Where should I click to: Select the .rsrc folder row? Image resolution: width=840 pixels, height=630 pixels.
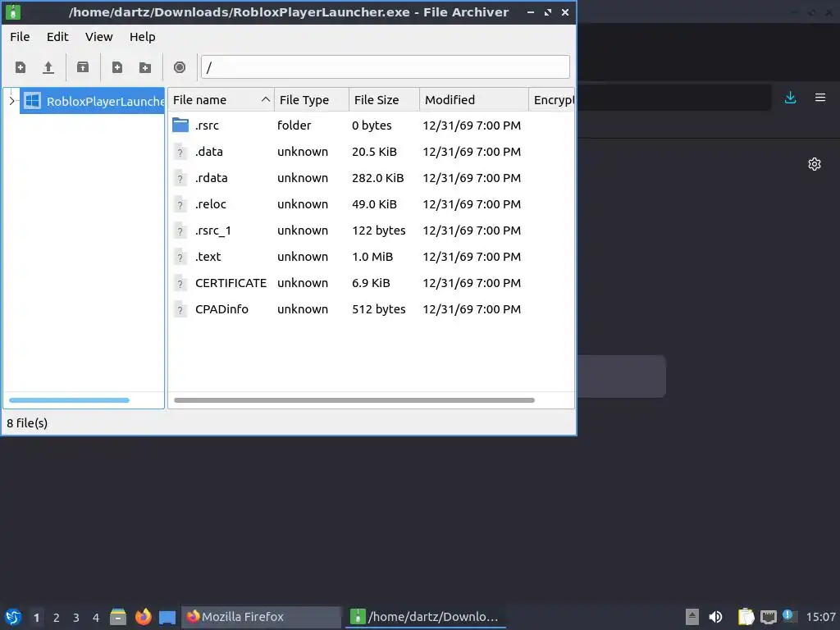point(372,126)
